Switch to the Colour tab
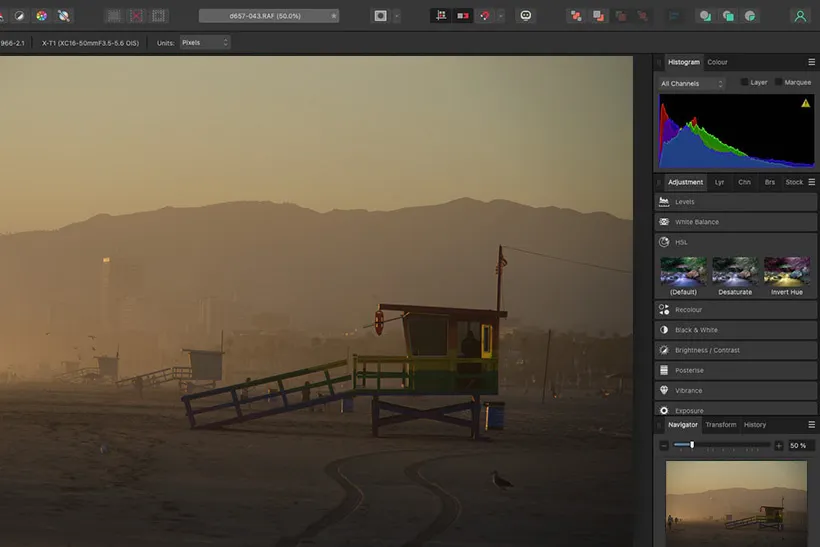 (717, 62)
